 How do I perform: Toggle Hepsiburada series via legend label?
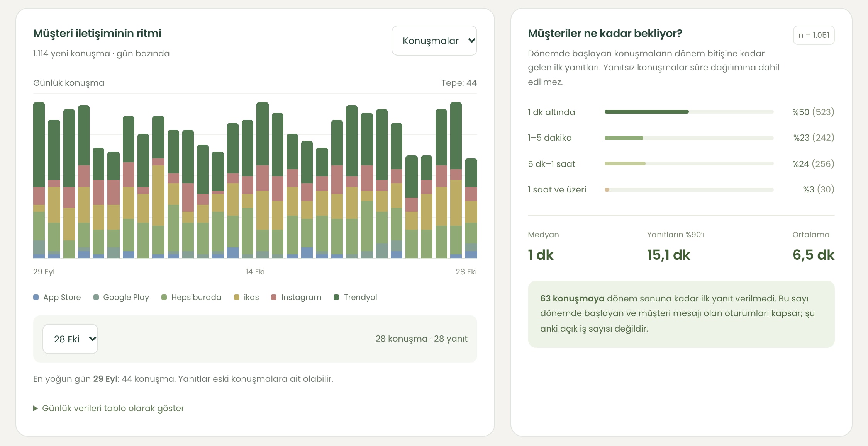(196, 297)
